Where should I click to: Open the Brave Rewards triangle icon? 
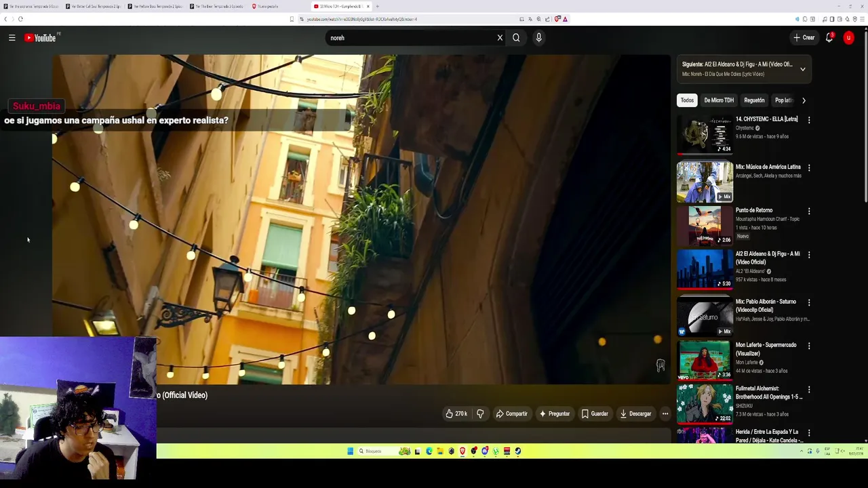(x=565, y=19)
